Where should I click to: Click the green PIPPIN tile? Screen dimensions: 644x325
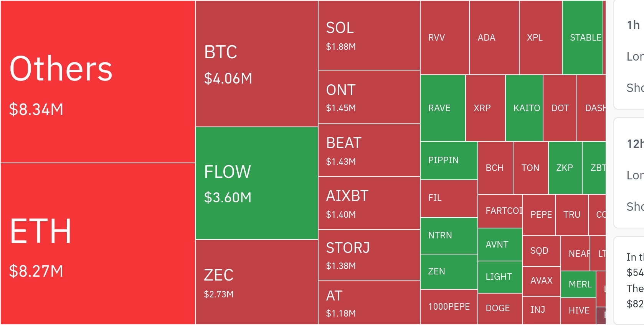[x=449, y=160]
